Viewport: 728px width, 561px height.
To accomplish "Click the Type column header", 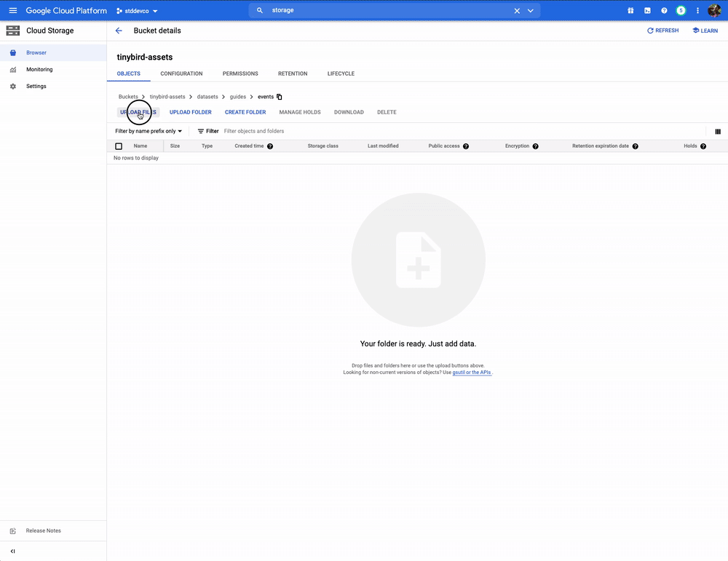I will (x=207, y=146).
